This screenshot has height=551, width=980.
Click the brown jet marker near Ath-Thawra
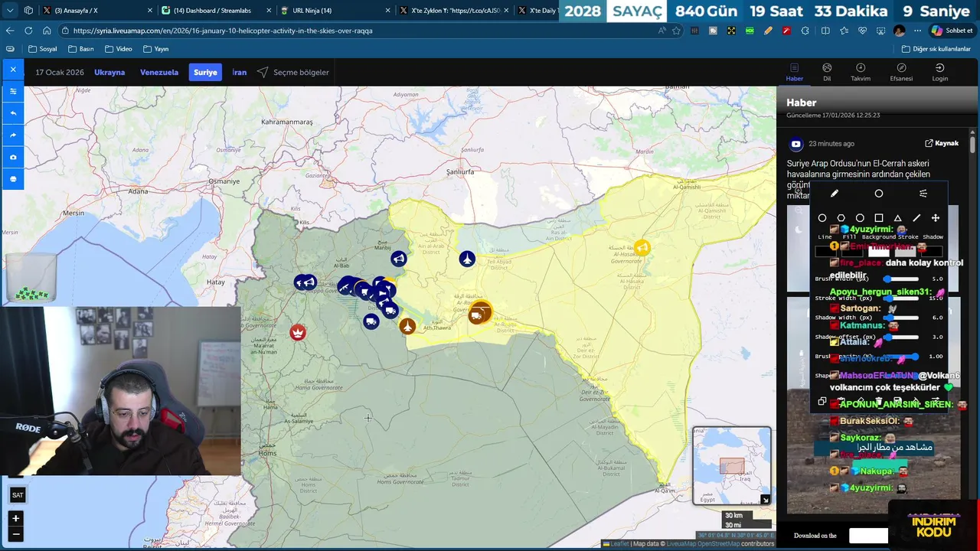click(x=407, y=327)
